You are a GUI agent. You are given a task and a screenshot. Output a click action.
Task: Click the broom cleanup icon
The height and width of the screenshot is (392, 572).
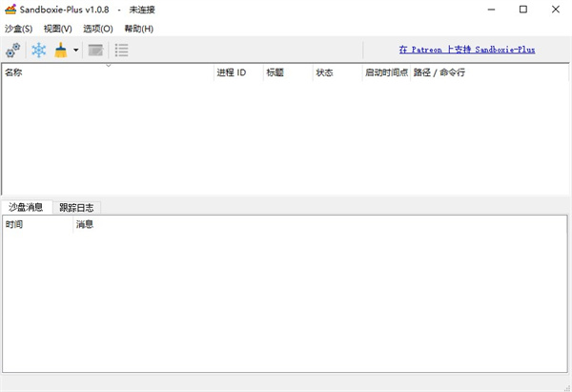pos(61,50)
